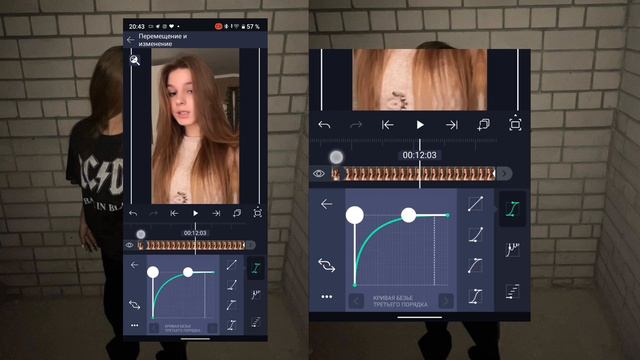Tap the clip end arrow in enlarged right timeline
The image size is (640, 360).
pos(504,173)
